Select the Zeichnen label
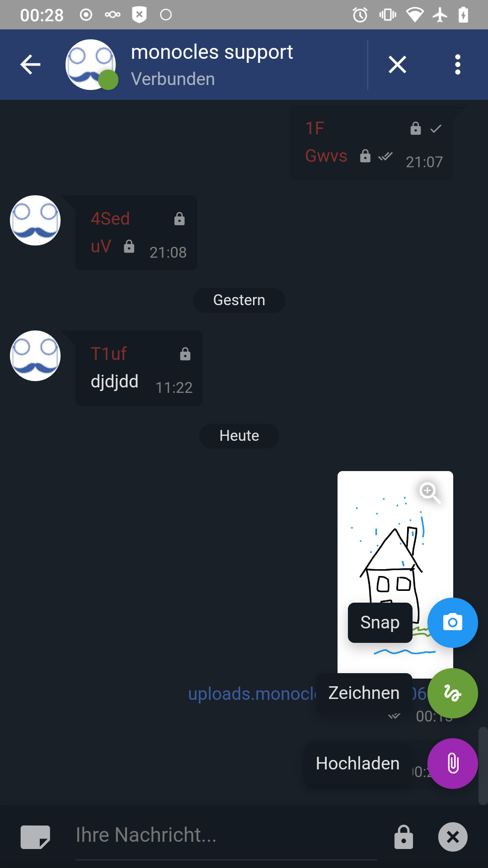The image size is (488, 868). click(x=364, y=693)
